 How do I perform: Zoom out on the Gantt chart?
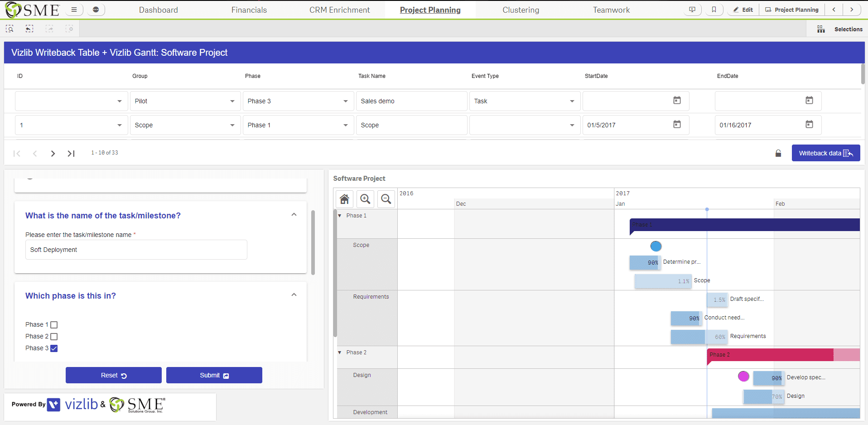point(386,199)
